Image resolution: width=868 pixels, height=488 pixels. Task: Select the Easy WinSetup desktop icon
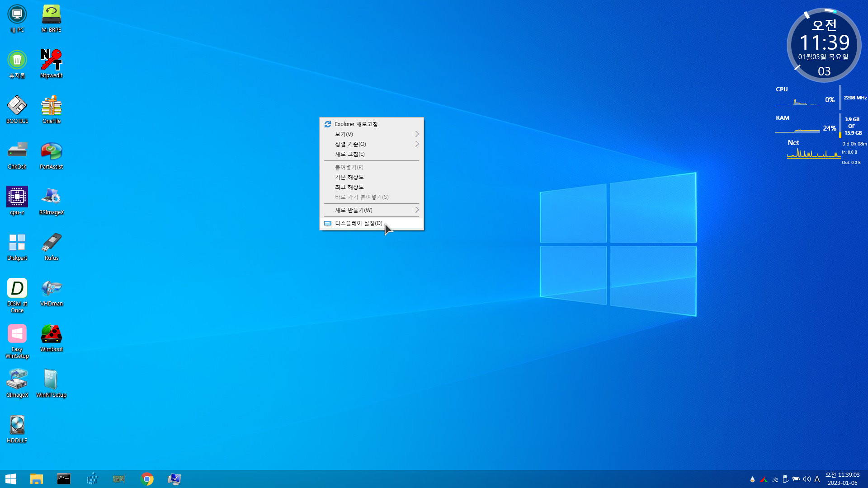17,341
